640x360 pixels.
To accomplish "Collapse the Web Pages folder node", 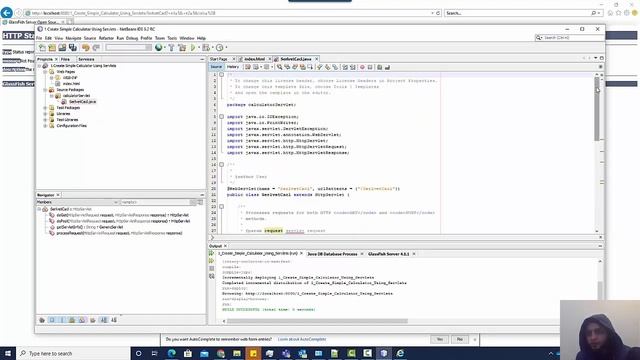I will pos(45,71).
